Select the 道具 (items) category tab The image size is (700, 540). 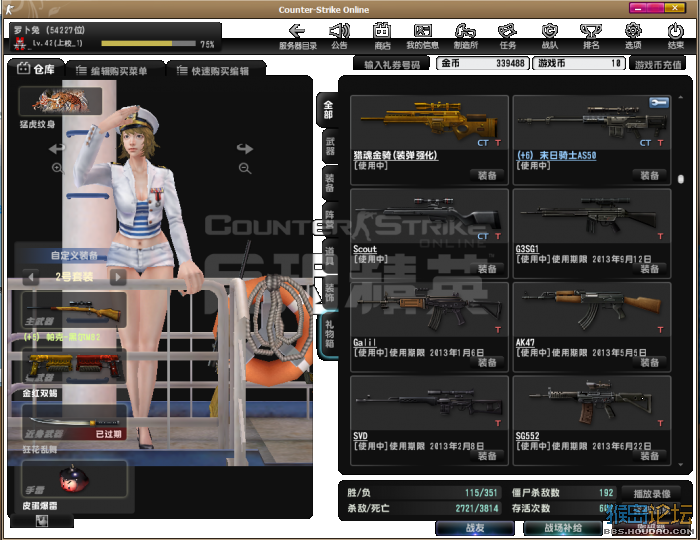click(x=329, y=256)
